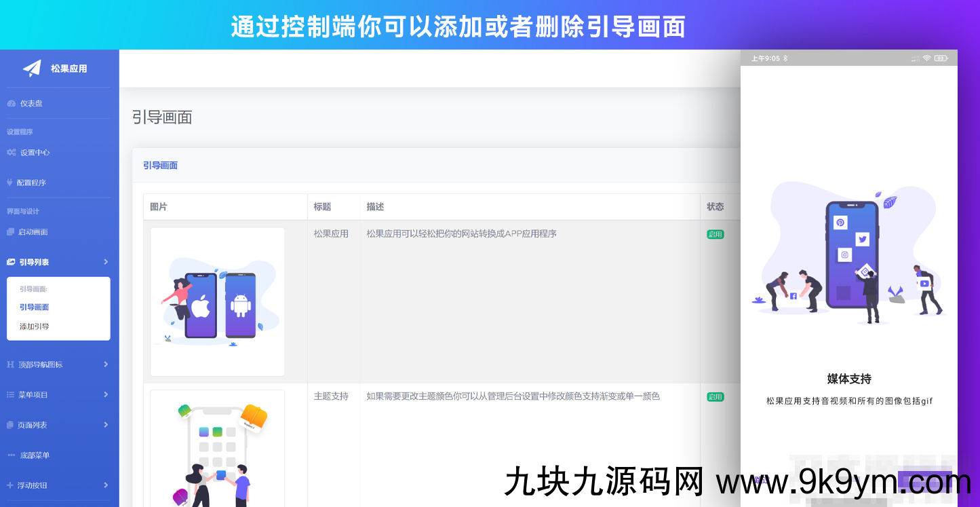The height and width of the screenshot is (507, 980).
Task: Switch to the 引导画面 submenu item
Action: coord(34,307)
